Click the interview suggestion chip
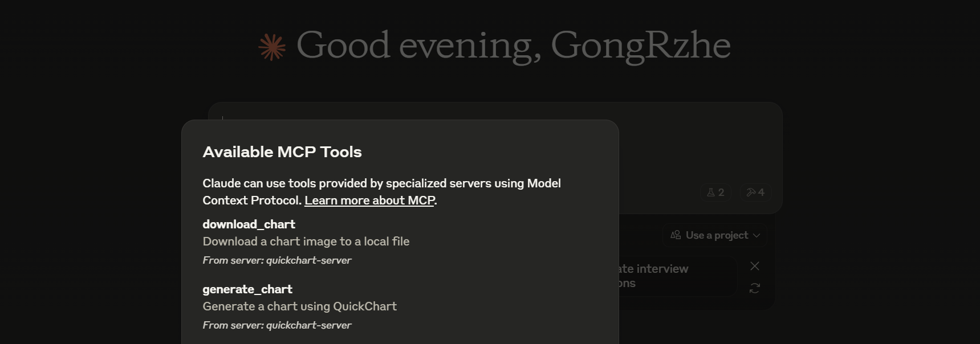Screen dimensions: 980x344 click(673, 276)
